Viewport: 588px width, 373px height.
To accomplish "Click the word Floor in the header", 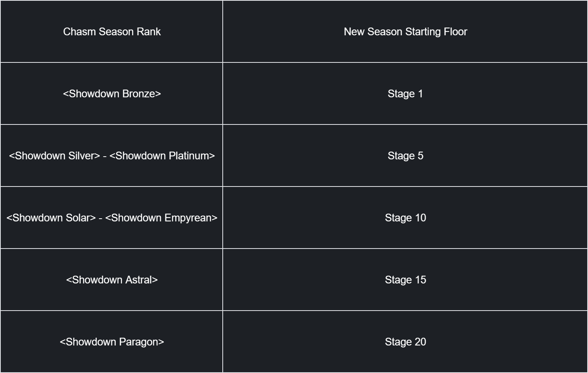I will (456, 32).
